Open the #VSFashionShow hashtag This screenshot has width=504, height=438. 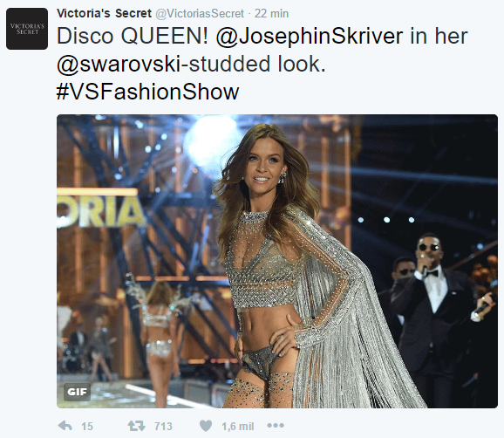point(148,92)
